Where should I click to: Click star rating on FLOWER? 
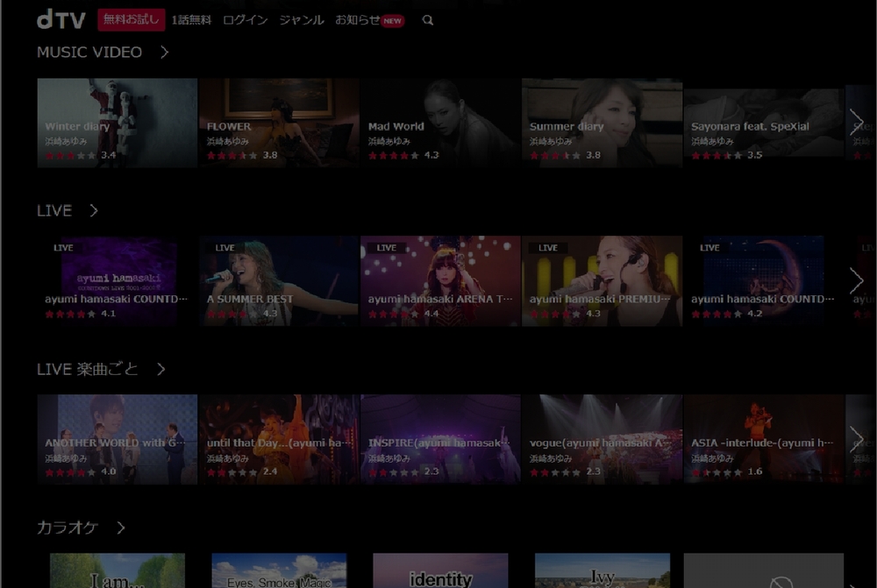pos(232,155)
